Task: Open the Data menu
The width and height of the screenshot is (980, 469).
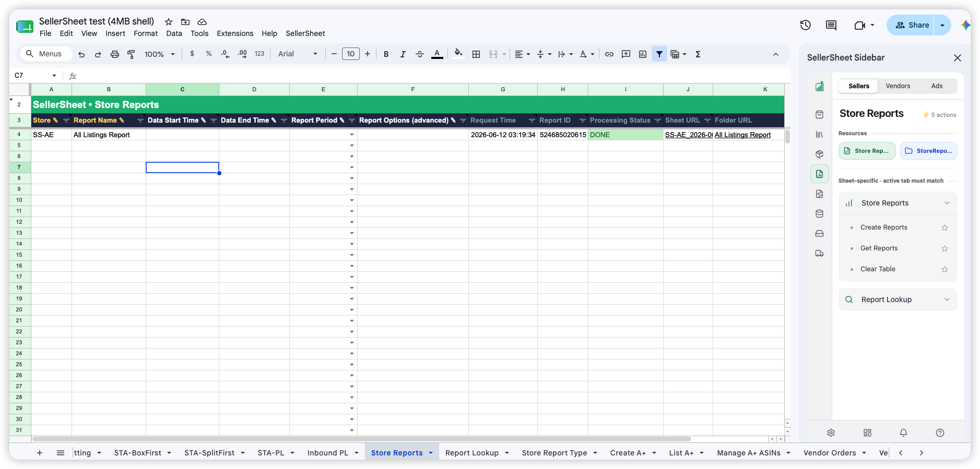Action: [174, 33]
